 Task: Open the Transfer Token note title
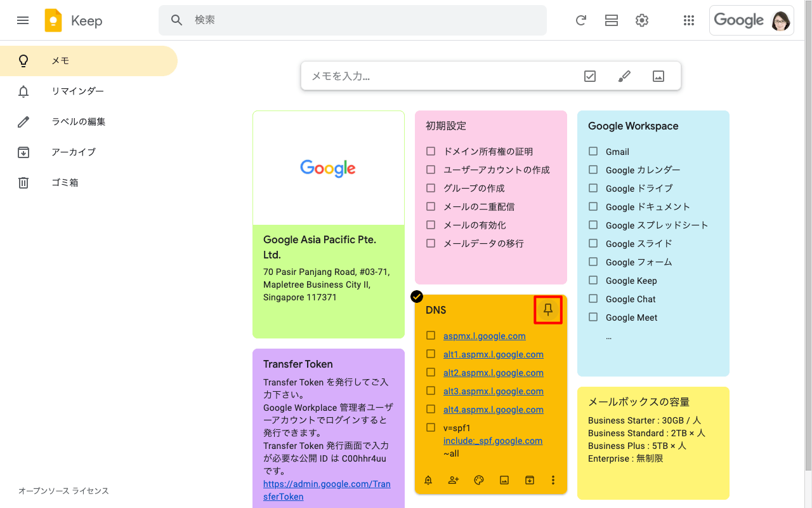coord(298,364)
